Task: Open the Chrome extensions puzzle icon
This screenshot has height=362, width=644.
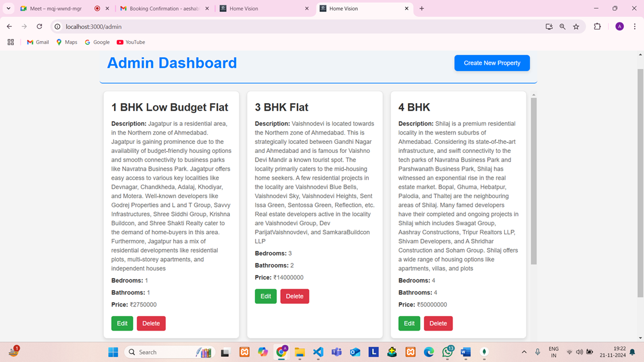Action: click(x=597, y=26)
